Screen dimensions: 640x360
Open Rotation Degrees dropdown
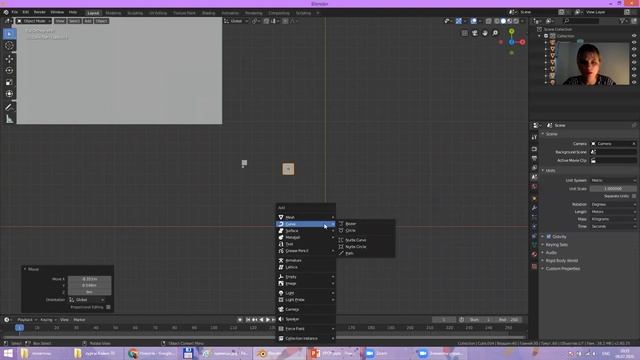(x=613, y=204)
